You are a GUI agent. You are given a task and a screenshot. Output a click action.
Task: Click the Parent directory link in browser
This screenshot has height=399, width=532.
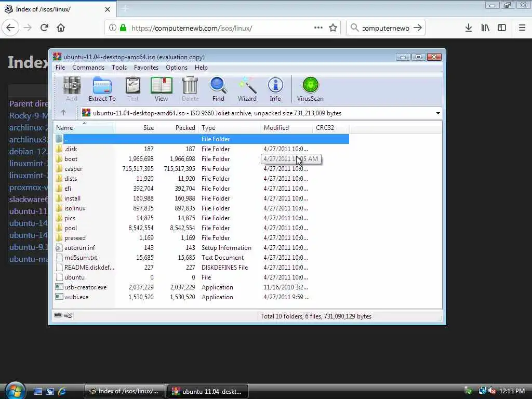coord(29,104)
